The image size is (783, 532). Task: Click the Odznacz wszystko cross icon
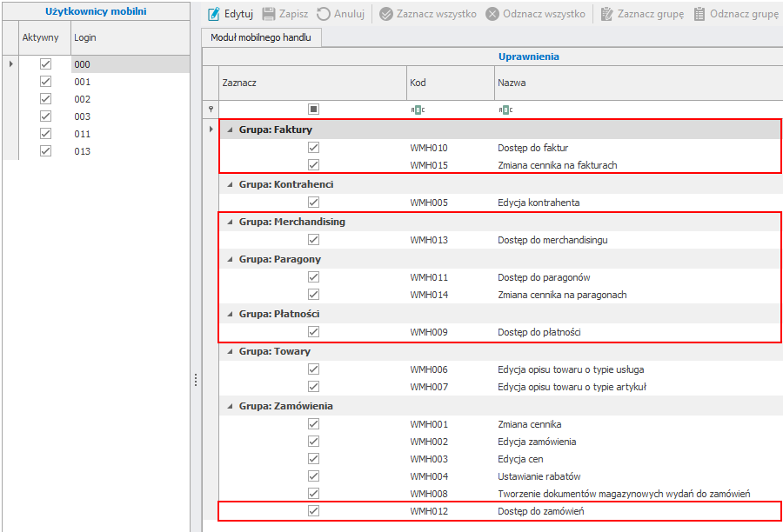click(x=492, y=15)
